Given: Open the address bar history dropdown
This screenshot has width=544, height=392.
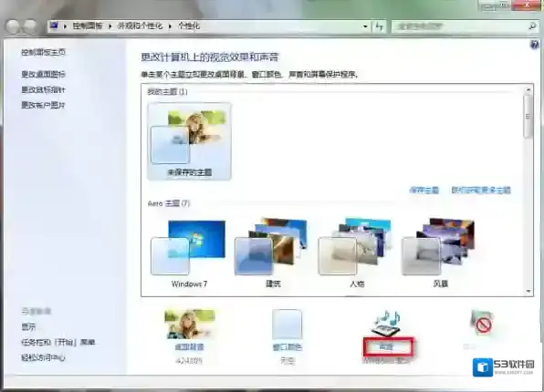Looking at the screenshot, I should pos(365,26).
